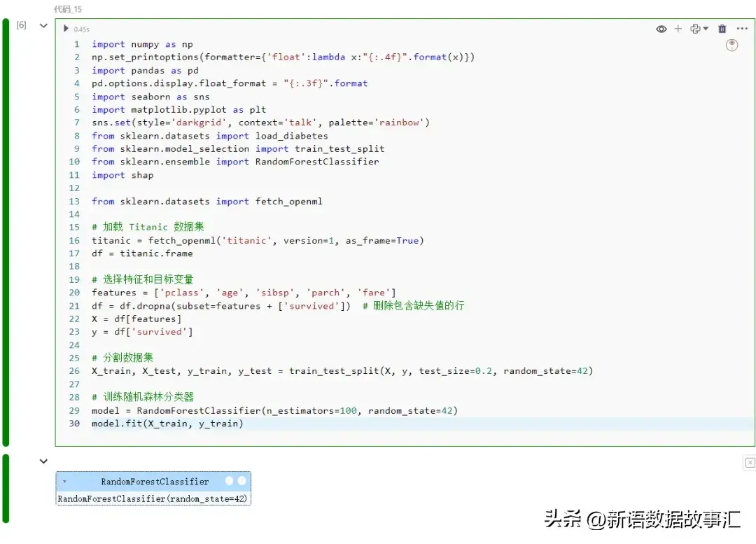The width and height of the screenshot is (756, 544).
Task: Click the execution count [6] label
Action: click(22, 25)
